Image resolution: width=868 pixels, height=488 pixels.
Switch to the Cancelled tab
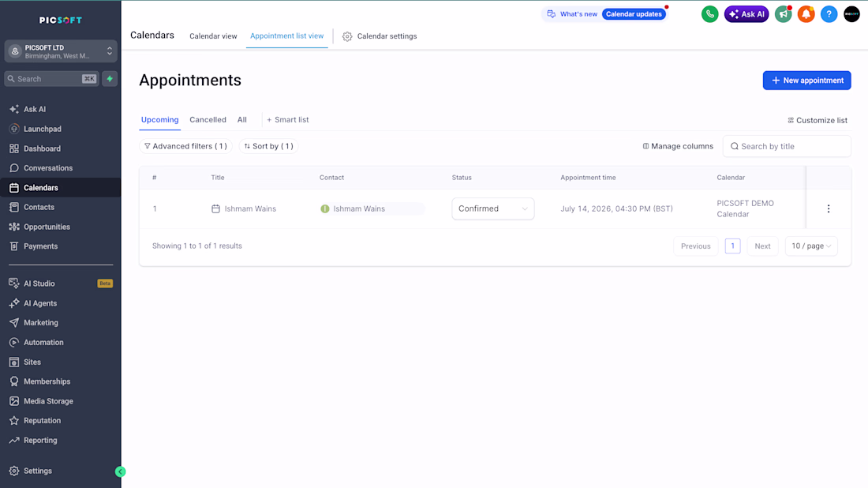click(x=208, y=120)
